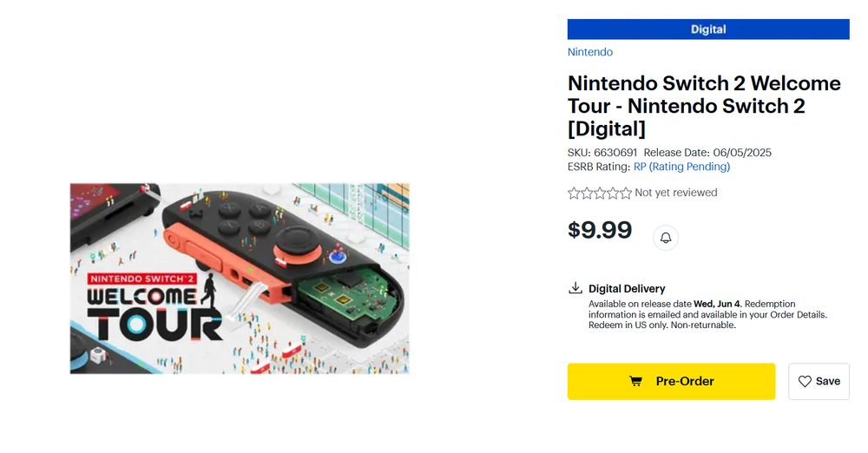Click the Save button text

pos(828,382)
